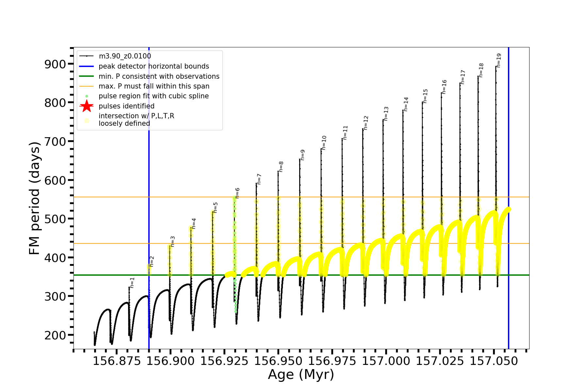The height and width of the screenshot is (392, 588).
Task: Click the black m3.90_z0.0100 legend line marker
Action: [87, 56]
